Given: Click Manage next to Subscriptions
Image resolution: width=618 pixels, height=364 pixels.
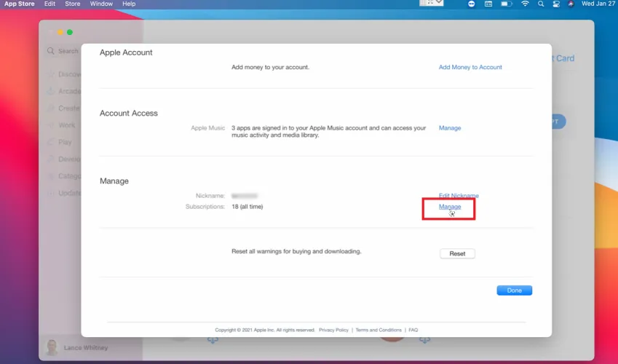Looking at the screenshot, I should [450, 207].
